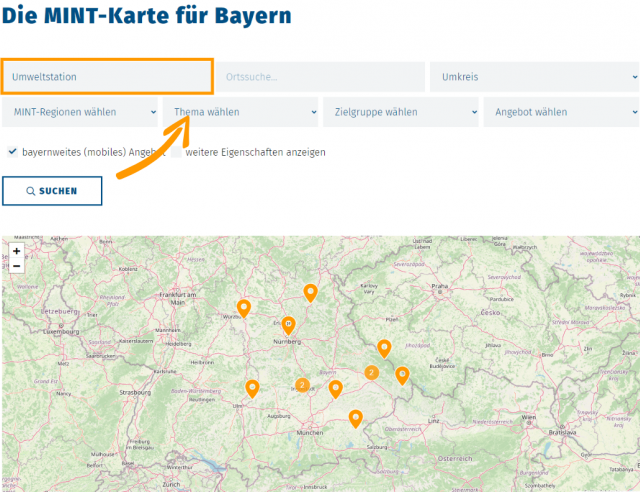Open Thema wählen dropdown

click(240, 112)
